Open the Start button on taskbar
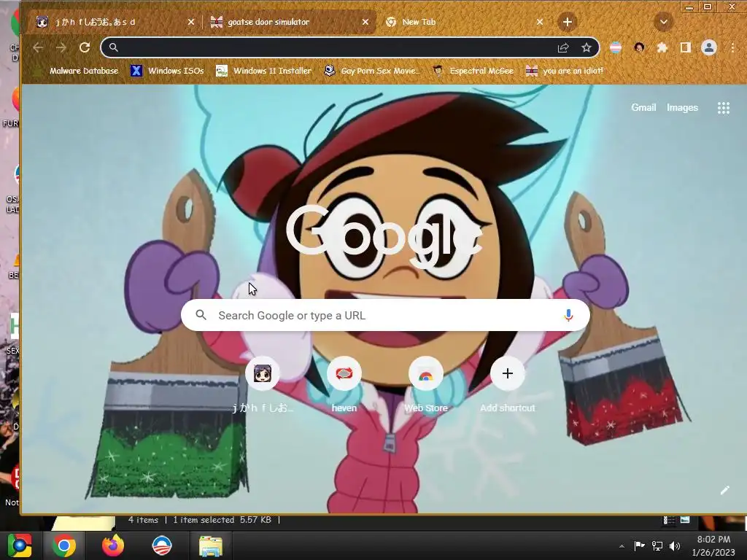The image size is (747, 560). click(19, 545)
